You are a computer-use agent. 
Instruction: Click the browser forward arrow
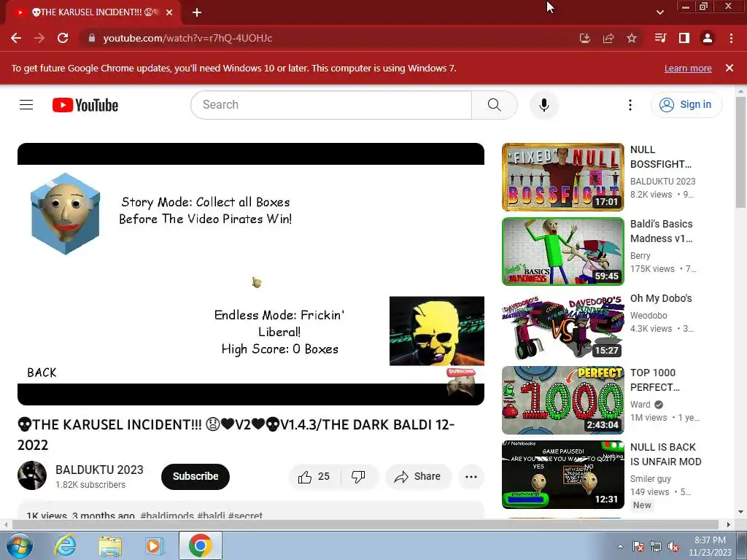39,38
